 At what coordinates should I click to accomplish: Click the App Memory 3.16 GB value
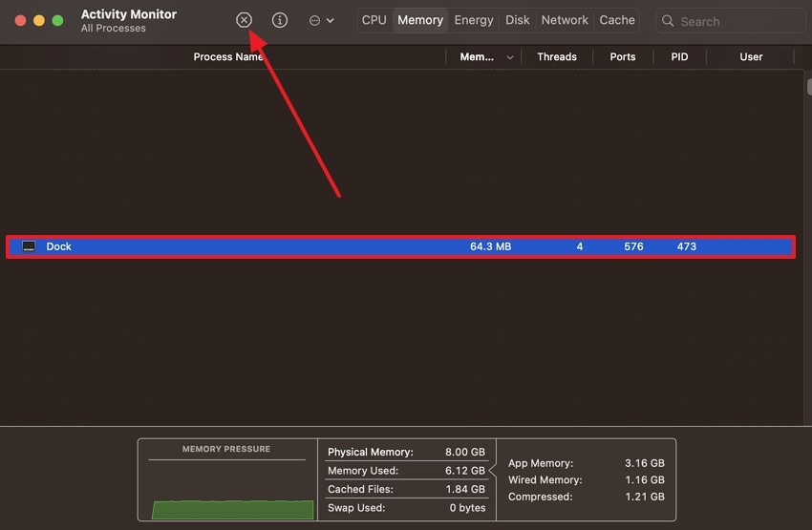pyautogui.click(x=644, y=463)
